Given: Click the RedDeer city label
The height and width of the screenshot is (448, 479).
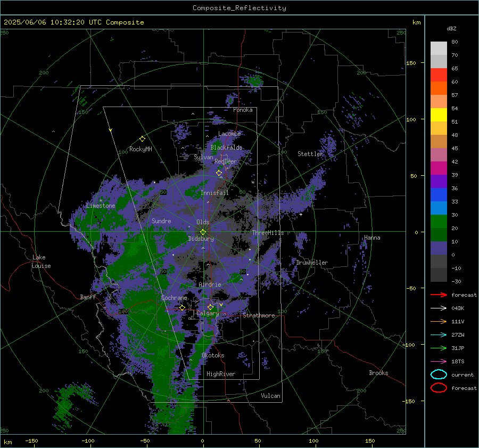Looking at the screenshot, I should 226,161.
